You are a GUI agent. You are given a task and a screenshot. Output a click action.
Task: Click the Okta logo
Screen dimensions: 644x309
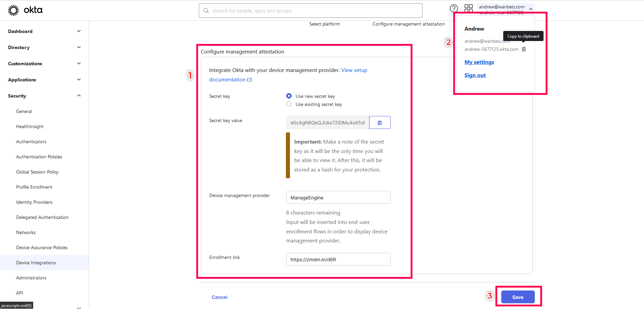25,10
